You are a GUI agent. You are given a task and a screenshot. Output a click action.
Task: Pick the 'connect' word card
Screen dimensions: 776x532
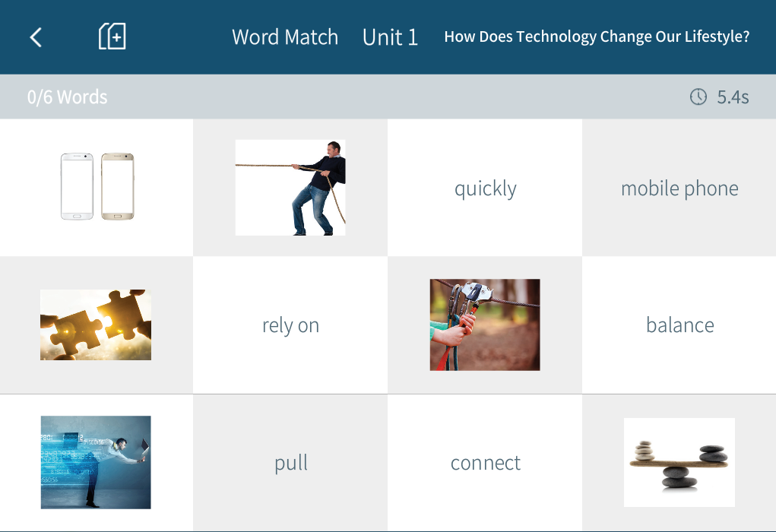[485, 463]
